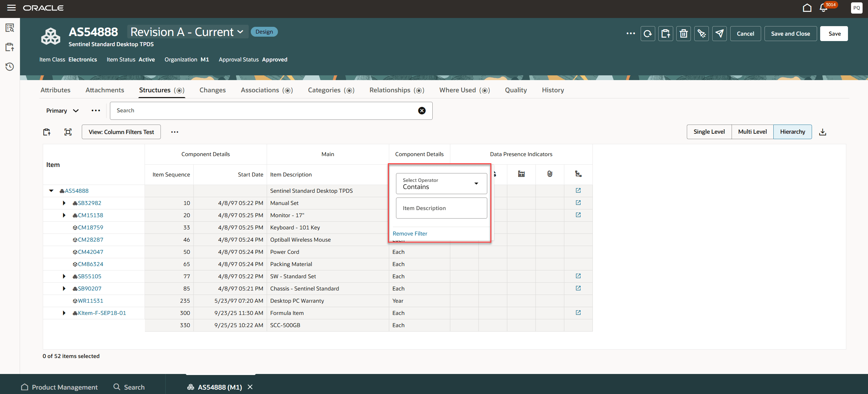Open SB32982 in new window via external link icon

(x=578, y=202)
